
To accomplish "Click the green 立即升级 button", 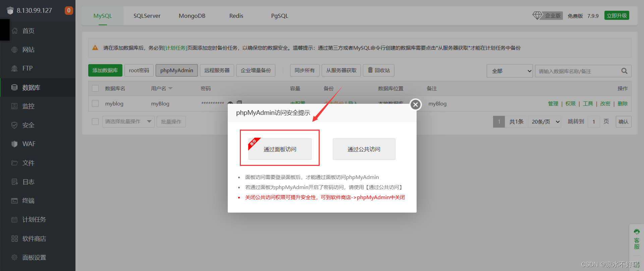I will [617, 15].
